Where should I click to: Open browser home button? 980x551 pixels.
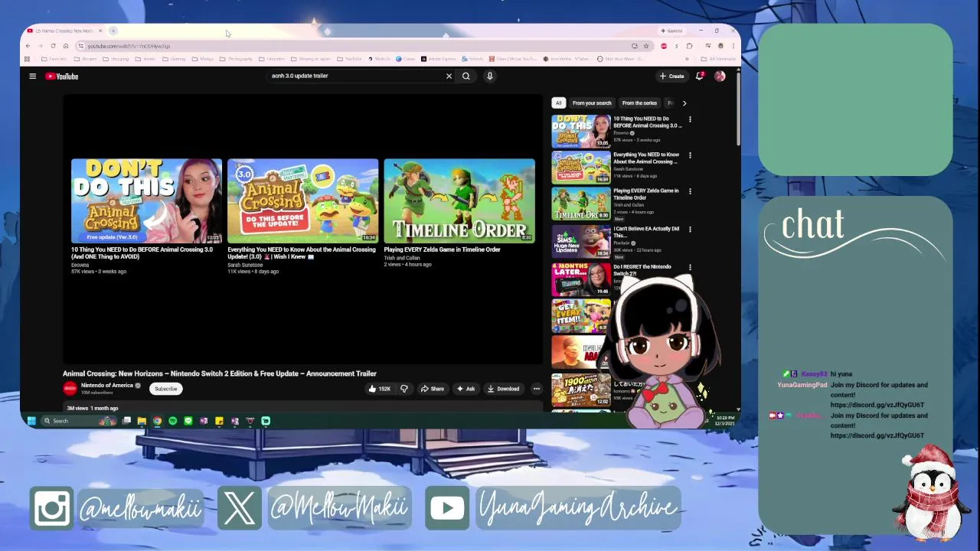click(x=66, y=46)
